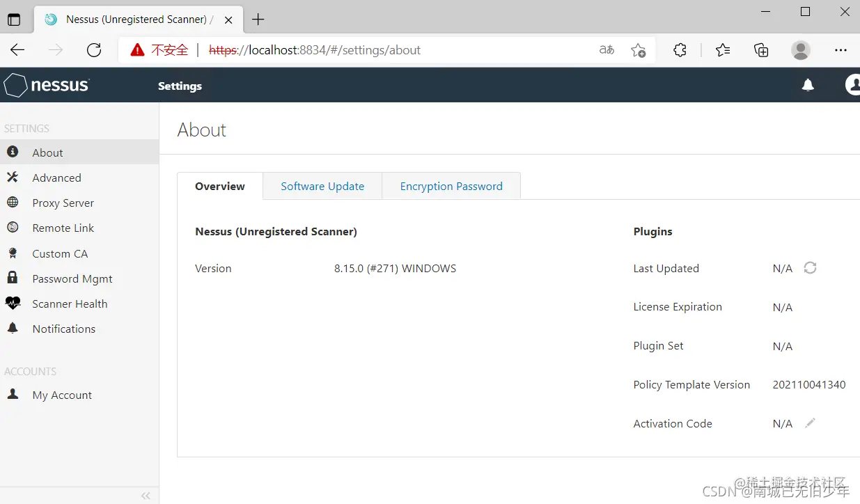Click the Plugins heading
The height and width of the screenshot is (504, 860).
coord(652,231)
